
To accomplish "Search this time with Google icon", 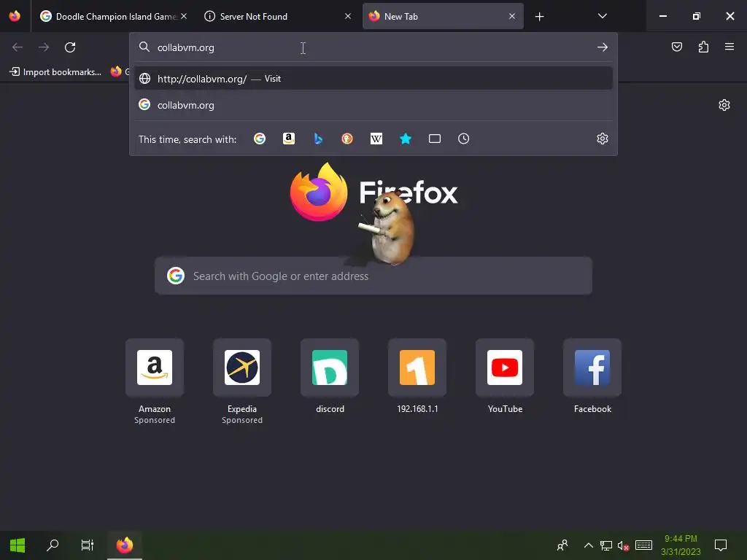I will coord(260,139).
